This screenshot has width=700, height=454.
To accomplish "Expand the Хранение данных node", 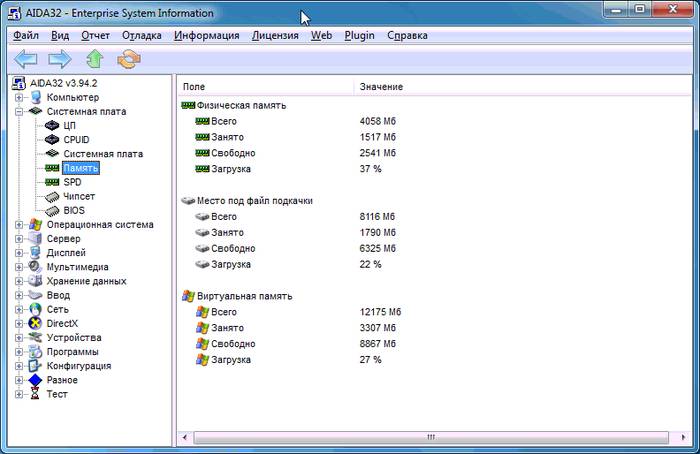I will point(19,281).
